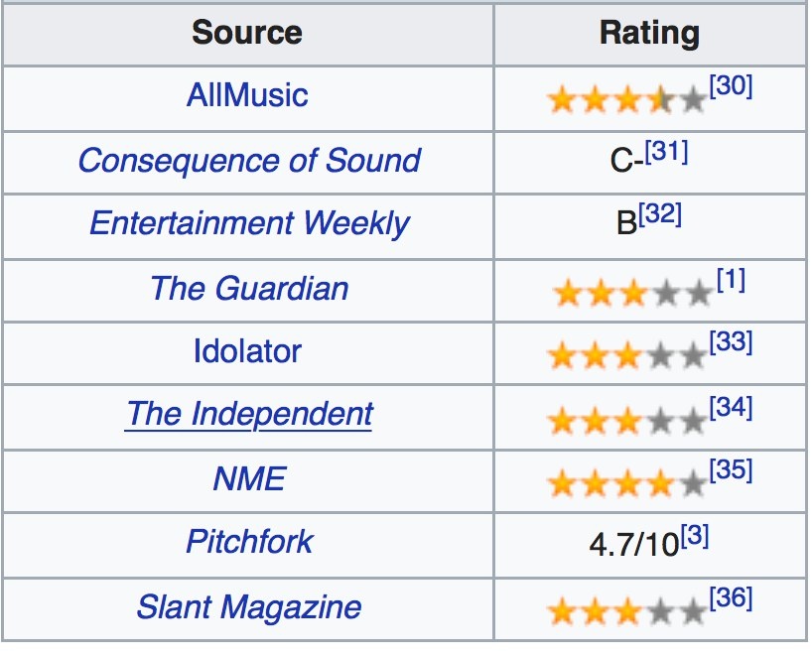Jump to citation 31 beside C- rating
Image resolution: width=812 pixels, height=658 pixels.
[666, 152]
